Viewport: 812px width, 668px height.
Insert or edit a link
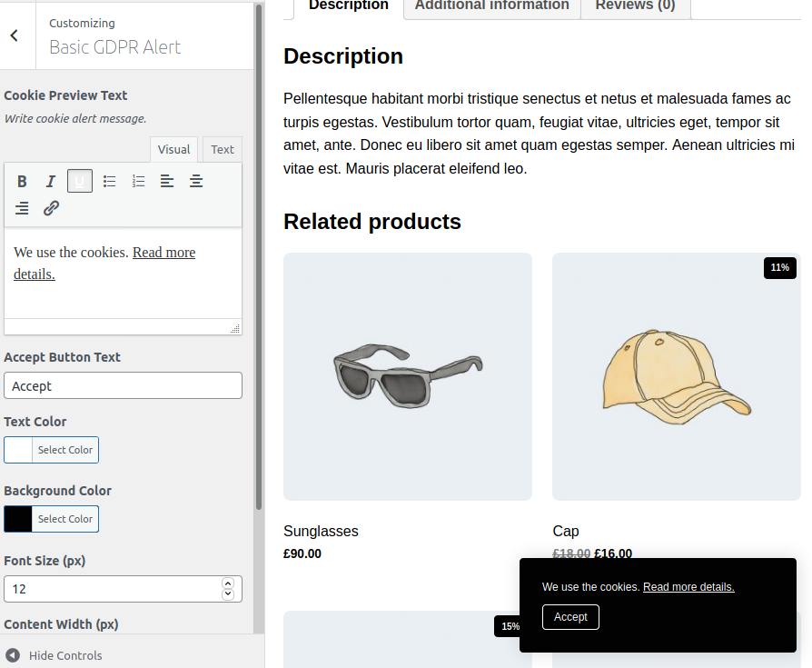51,208
